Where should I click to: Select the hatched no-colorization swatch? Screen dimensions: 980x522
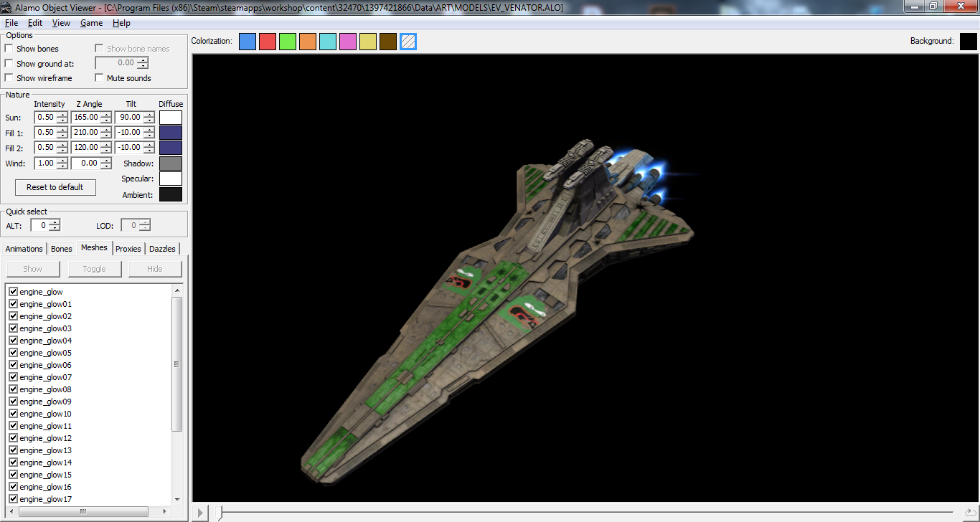point(408,42)
